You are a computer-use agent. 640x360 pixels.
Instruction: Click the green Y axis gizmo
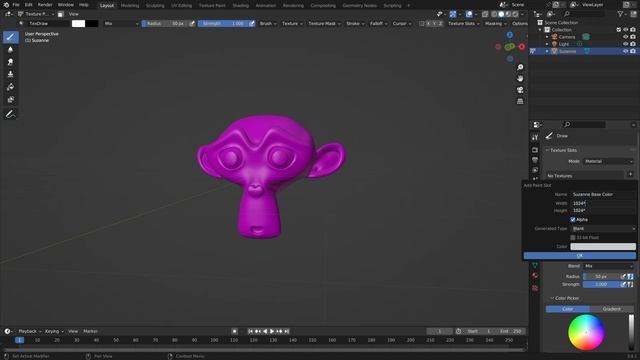coord(509,47)
